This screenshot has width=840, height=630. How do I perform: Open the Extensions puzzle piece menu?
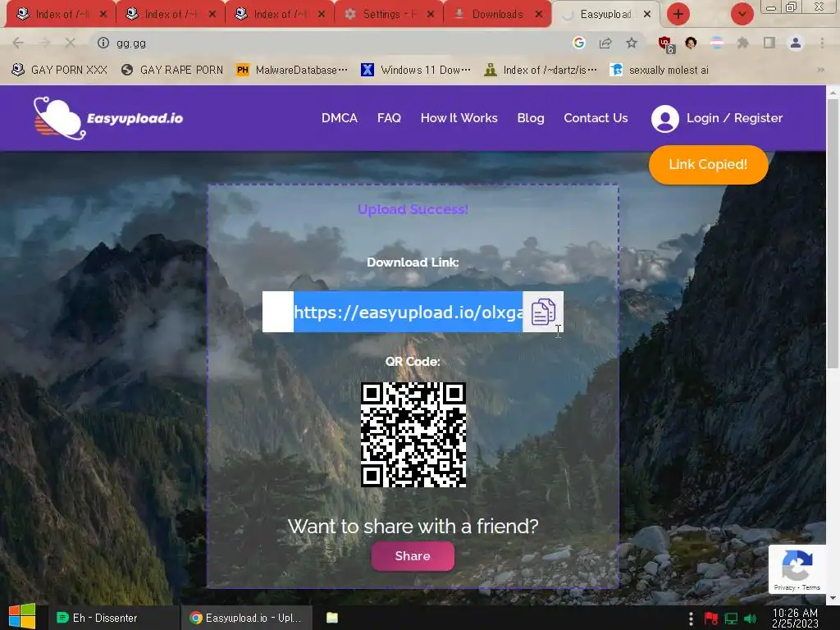click(x=742, y=43)
